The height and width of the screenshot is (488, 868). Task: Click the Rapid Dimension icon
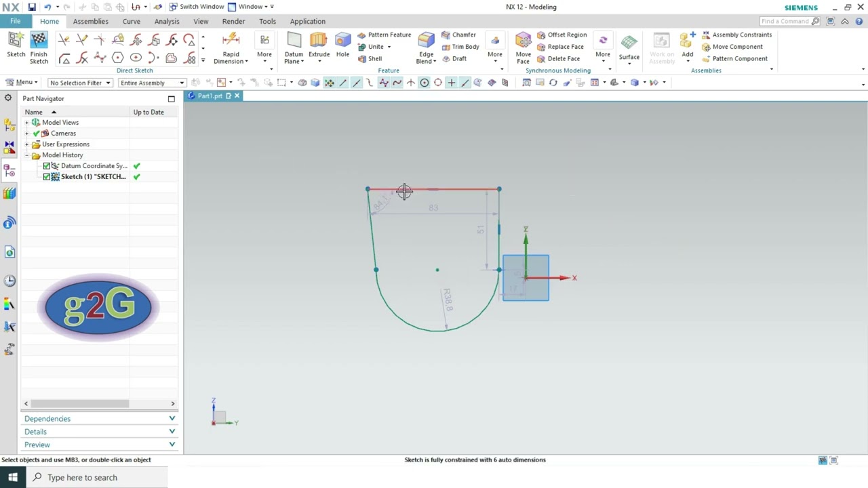click(231, 40)
